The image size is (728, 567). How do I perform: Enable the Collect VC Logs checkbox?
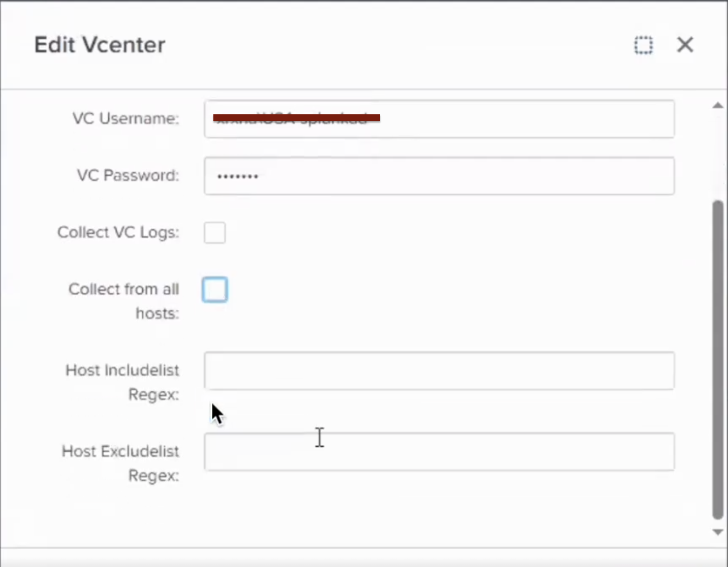pyautogui.click(x=215, y=232)
